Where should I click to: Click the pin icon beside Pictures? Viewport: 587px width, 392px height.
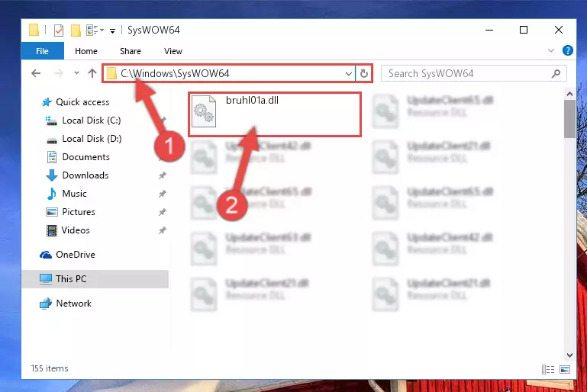[162, 212]
